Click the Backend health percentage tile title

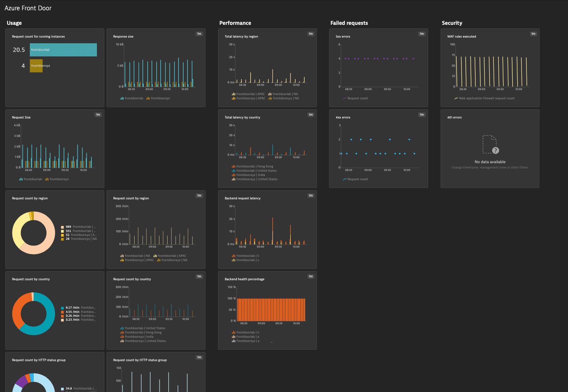coord(244,279)
